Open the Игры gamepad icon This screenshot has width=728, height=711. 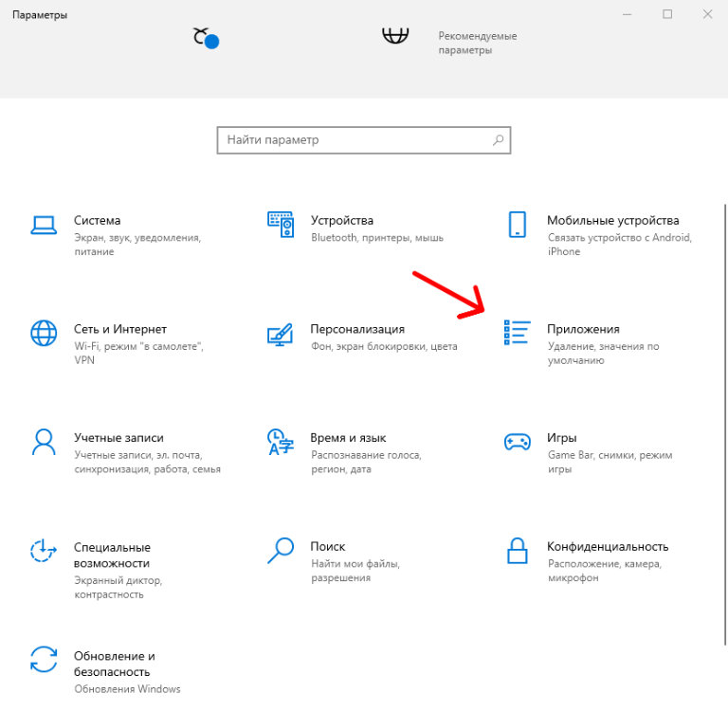click(518, 442)
